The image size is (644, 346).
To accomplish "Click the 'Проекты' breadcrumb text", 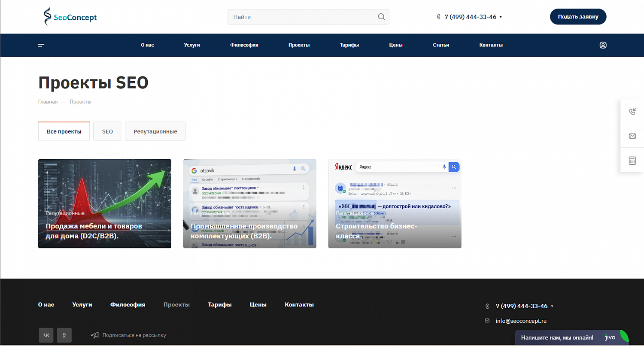I will click(x=80, y=102).
